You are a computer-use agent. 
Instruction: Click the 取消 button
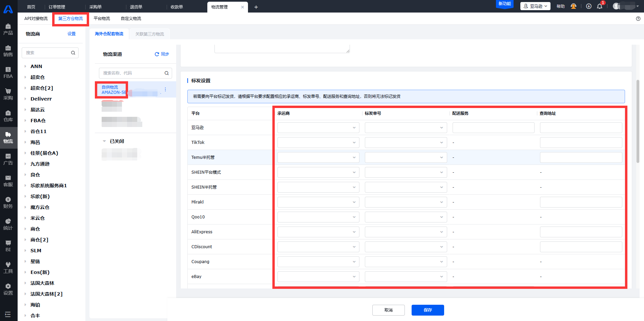(x=389, y=310)
